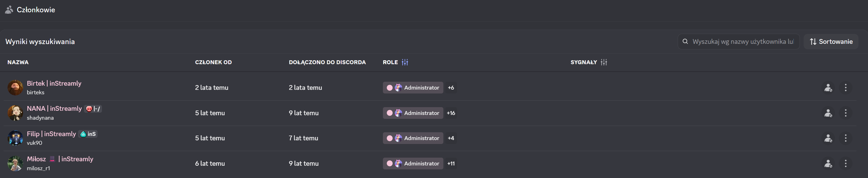This screenshot has height=178, width=868.
Task: Open the SYGNAŁY column filter icon
Action: pos(604,62)
